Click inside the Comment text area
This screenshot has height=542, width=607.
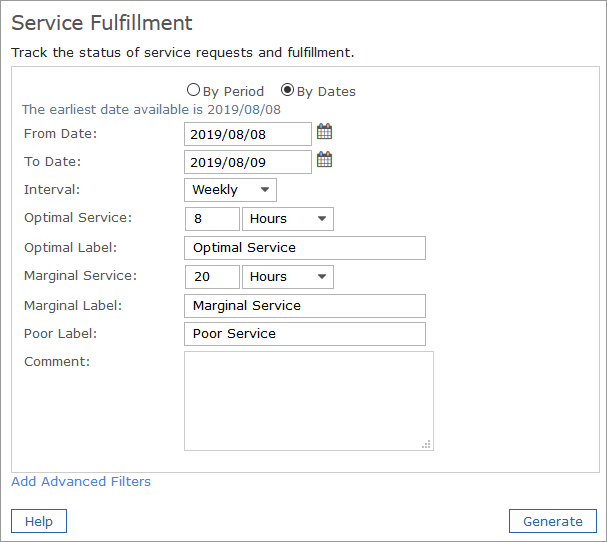click(308, 400)
